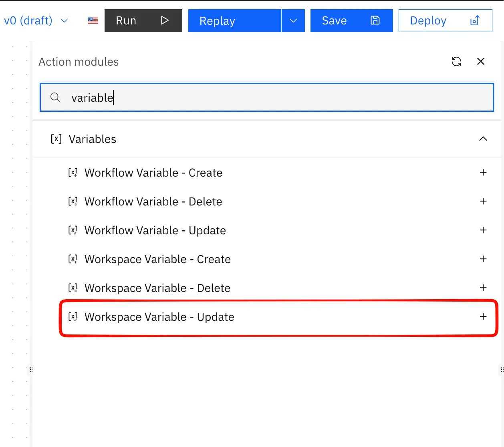Deploy the workflow
The image size is (504, 447).
click(445, 20)
